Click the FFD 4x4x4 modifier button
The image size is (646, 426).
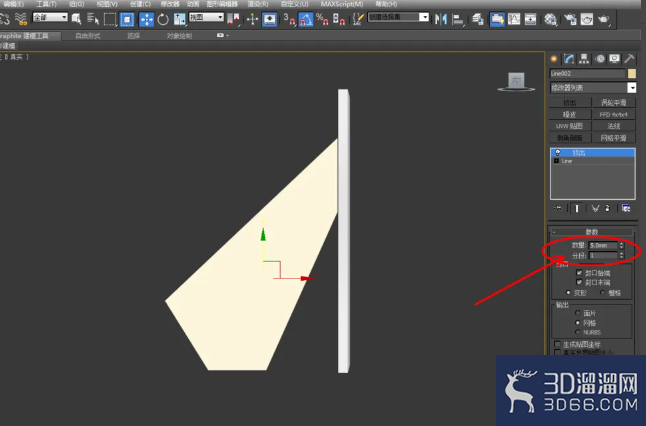[613, 115]
